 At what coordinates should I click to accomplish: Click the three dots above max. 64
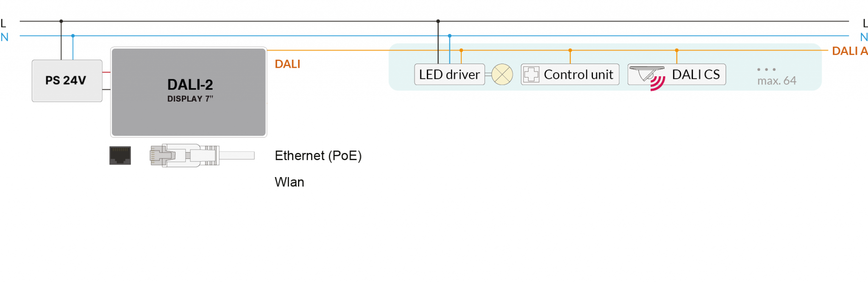tap(766, 69)
